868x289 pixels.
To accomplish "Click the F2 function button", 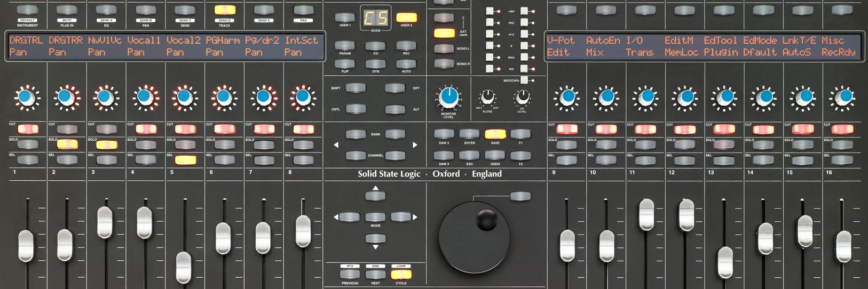I will coord(520,156).
